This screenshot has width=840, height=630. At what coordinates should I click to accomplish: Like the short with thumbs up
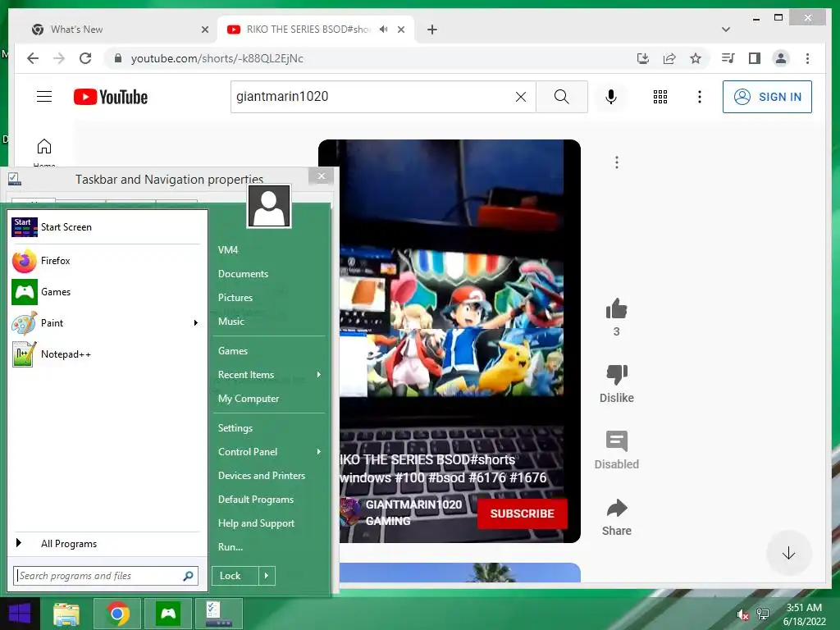[x=616, y=308]
